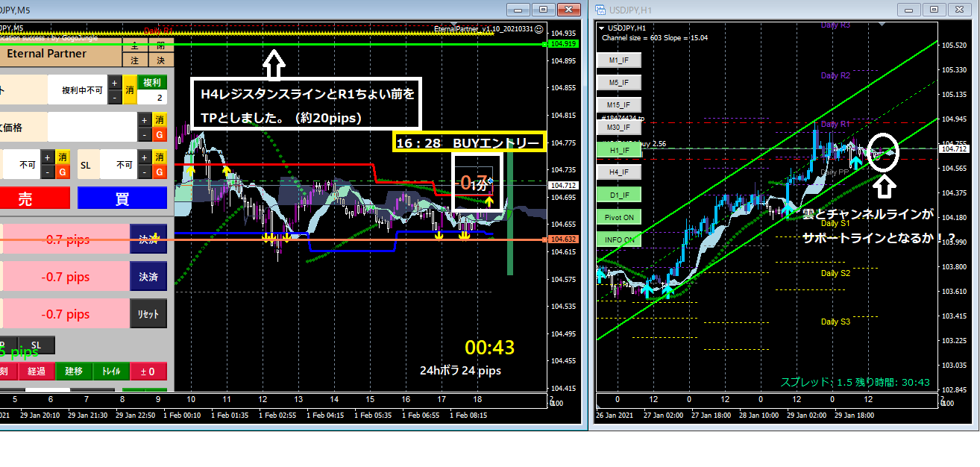Image resolution: width=980 pixels, height=467 pixels.
Task: Click the リセット reset button
Action: click(x=148, y=314)
